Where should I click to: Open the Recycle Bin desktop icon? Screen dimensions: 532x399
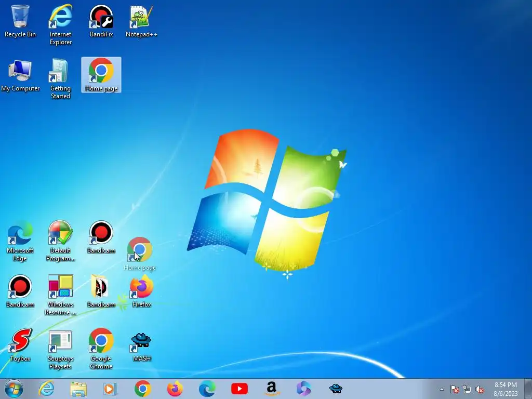[20, 21]
